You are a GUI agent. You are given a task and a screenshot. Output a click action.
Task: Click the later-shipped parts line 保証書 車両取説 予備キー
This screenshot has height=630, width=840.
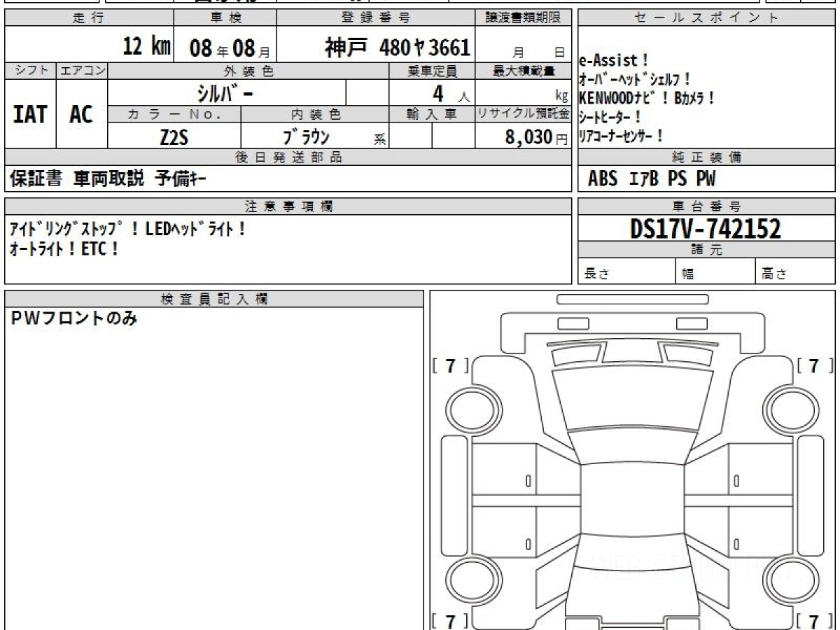point(108,179)
